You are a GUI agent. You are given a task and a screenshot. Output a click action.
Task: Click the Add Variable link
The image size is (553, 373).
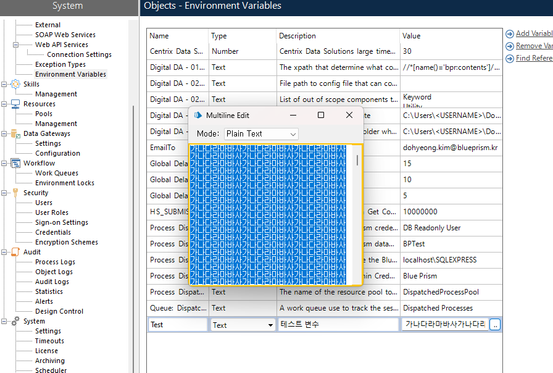[x=534, y=33]
